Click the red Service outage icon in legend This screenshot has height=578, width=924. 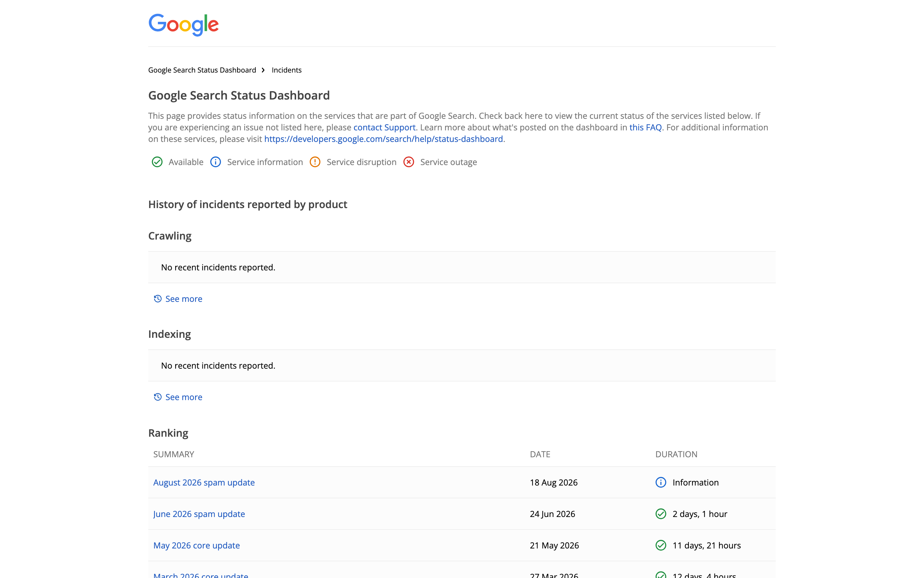[x=408, y=162]
